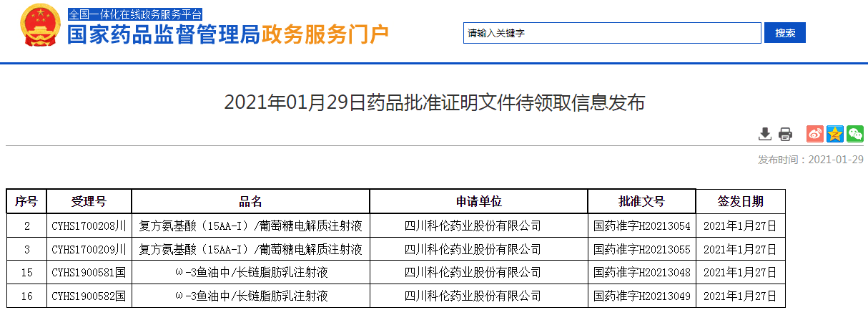Viewport: 868px width, 310px height.
Task: Click issue date in row H20213048
Action: (x=740, y=272)
